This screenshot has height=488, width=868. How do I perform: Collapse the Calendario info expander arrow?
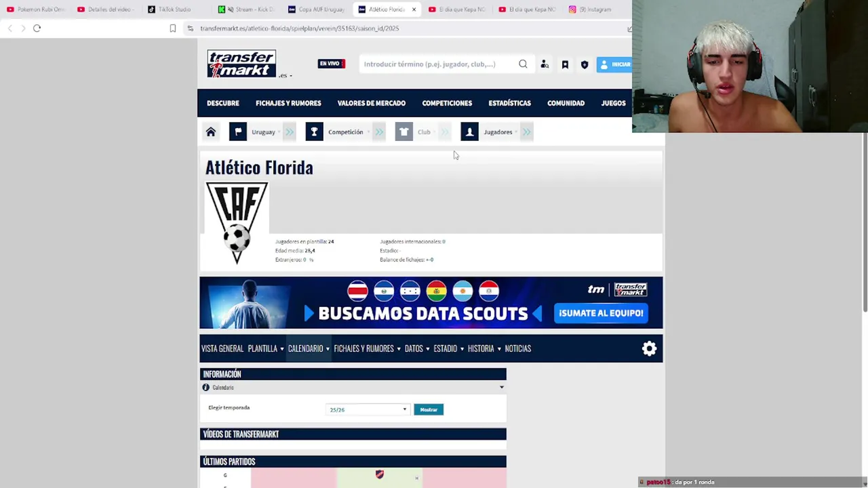point(502,388)
